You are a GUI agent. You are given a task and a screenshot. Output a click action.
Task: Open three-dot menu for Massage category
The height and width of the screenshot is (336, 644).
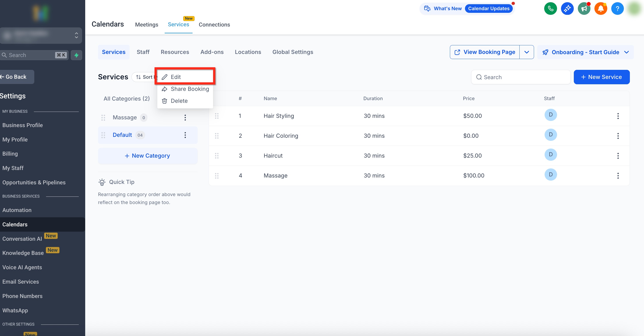tap(185, 118)
